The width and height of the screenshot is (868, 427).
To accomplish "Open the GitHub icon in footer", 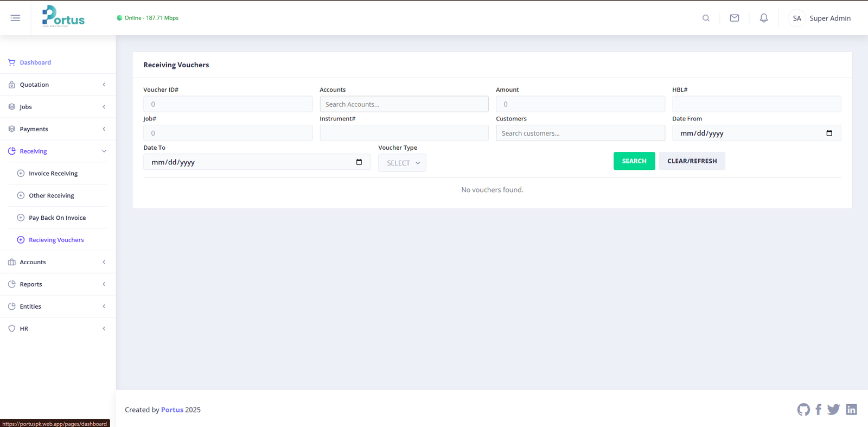I will (x=803, y=410).
